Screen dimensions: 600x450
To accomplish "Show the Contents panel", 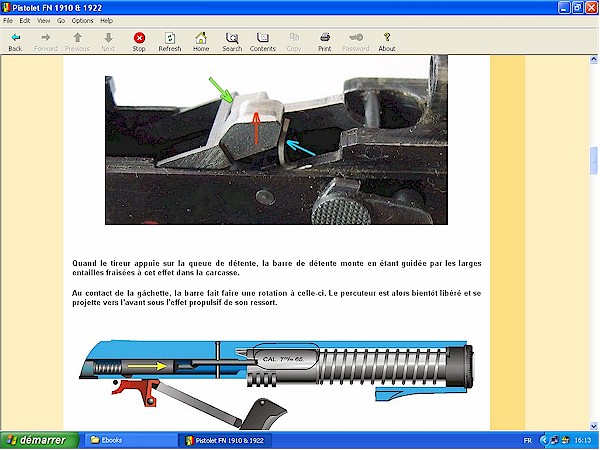I will pos(263,40).
